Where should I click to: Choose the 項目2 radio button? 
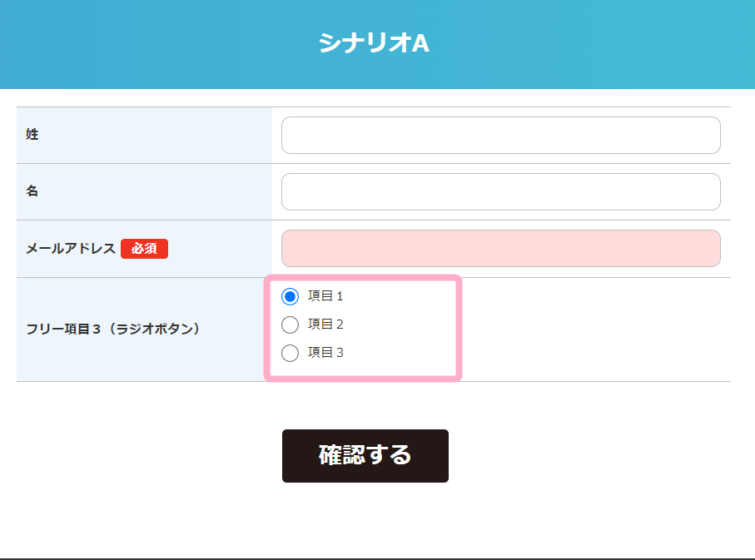click(x=290, y=325)
